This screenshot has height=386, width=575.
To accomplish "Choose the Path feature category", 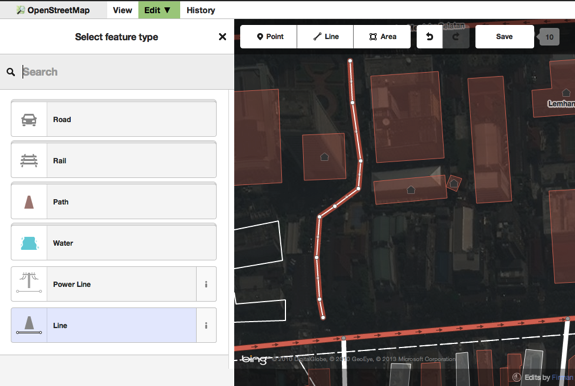I will [x=114, y=201].
